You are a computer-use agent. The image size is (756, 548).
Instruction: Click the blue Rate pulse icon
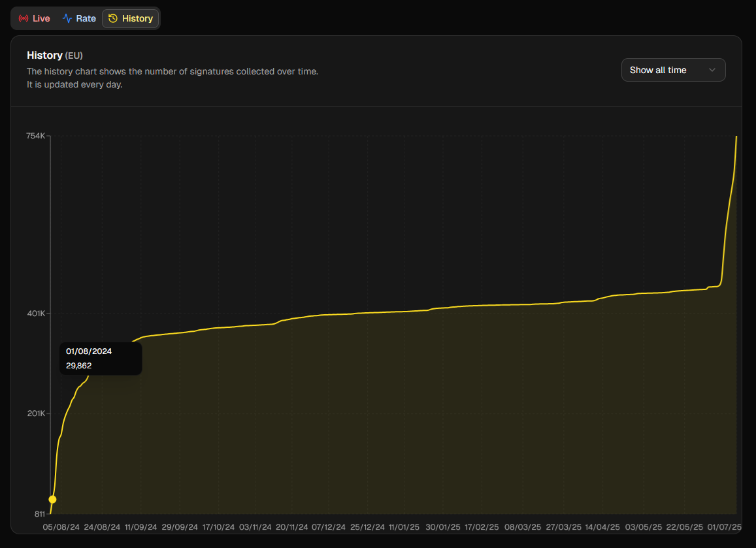(67, 18)
